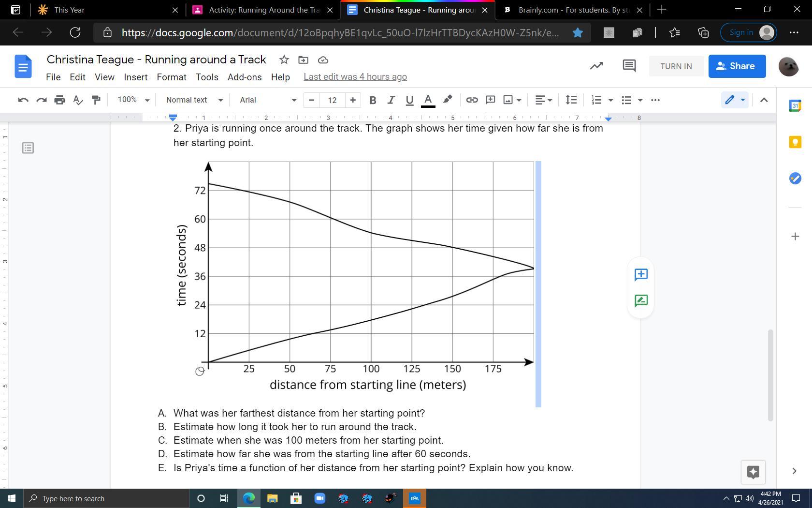The width and height of the screenshot is (812, 508).
Task: Open the zoom level dropdown at 100%
Action: point(133,100)
